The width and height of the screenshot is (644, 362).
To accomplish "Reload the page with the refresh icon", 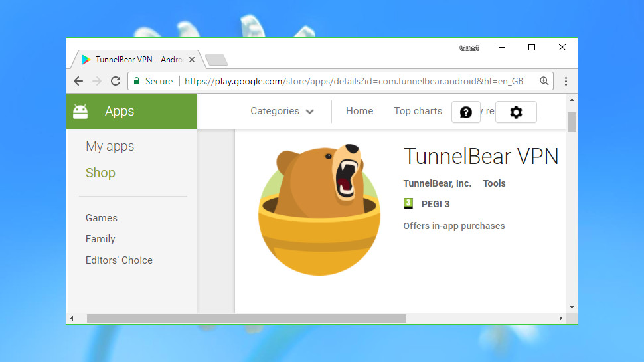I will 116,81.
